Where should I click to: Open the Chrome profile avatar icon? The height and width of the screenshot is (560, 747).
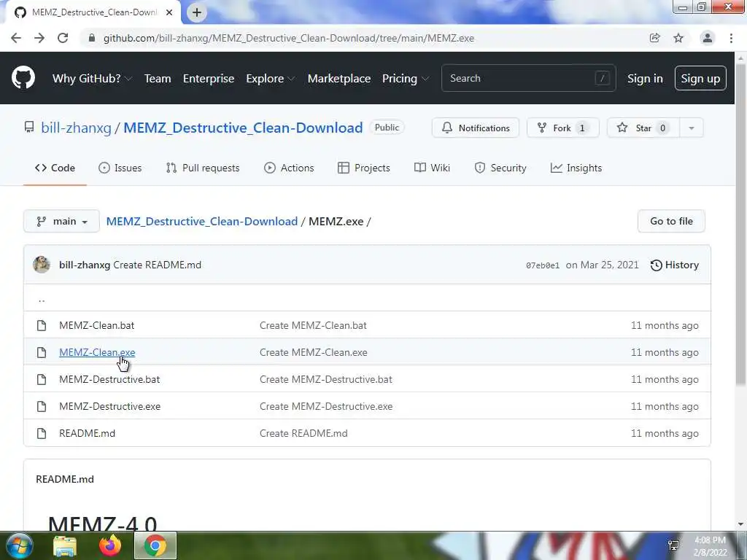[708, 38]
